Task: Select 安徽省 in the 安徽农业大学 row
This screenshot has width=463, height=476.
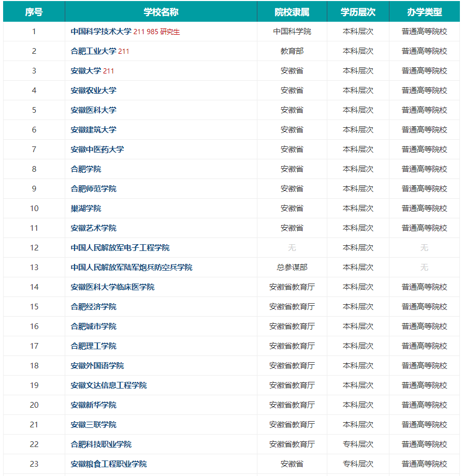Action: [292, 91]
